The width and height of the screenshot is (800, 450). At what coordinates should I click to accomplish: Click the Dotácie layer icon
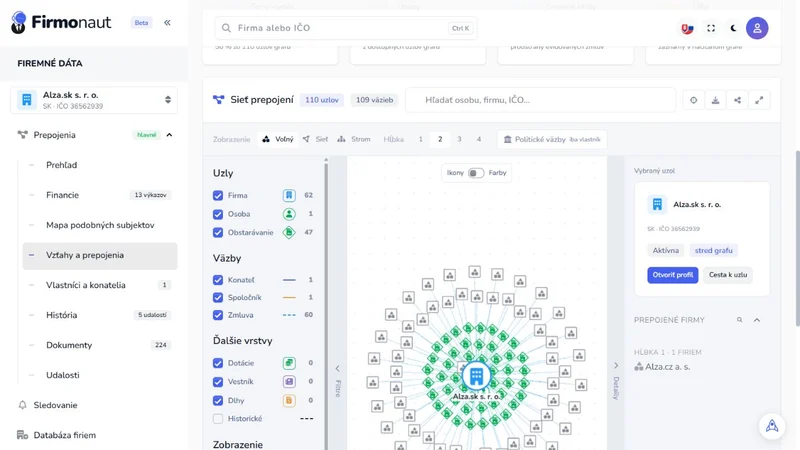point(289,363)
